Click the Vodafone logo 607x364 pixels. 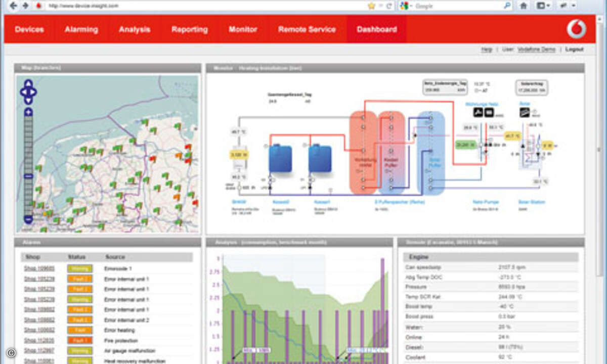(576, 29)
